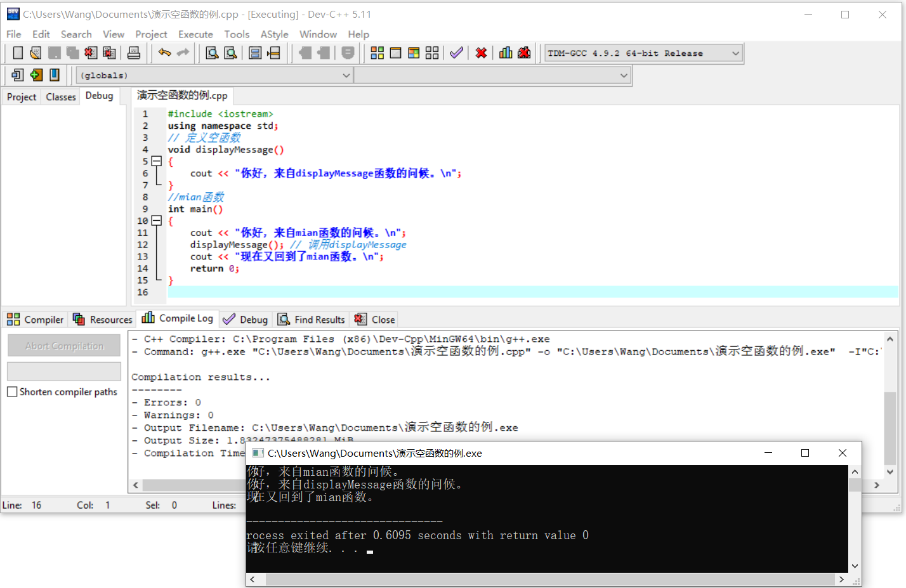Click 'Errors: 0' line in compile log

tap(166, 403)
